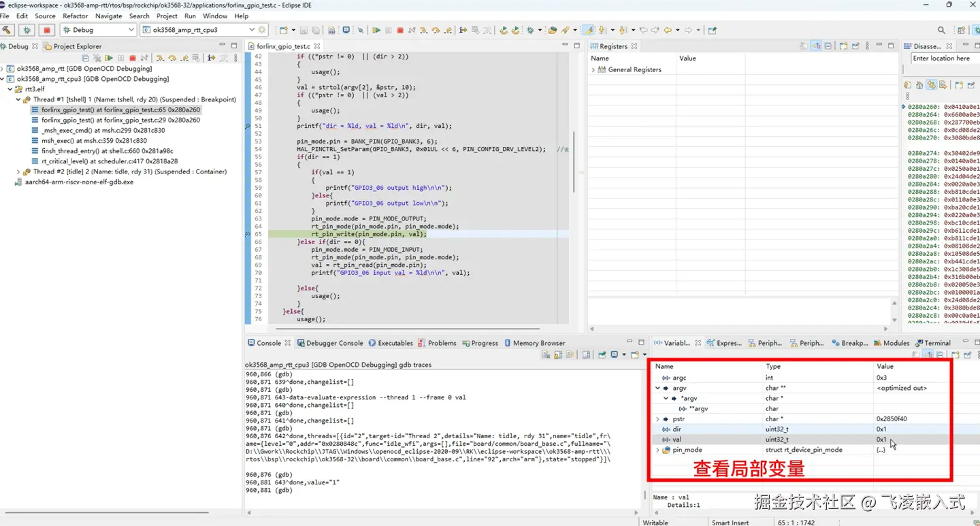Click the toolbar search magnifier icon

tap(942, 30)
